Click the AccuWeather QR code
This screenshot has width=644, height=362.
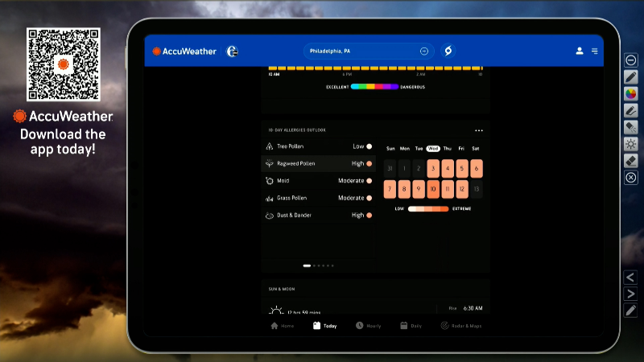click(x=64, y=64)
